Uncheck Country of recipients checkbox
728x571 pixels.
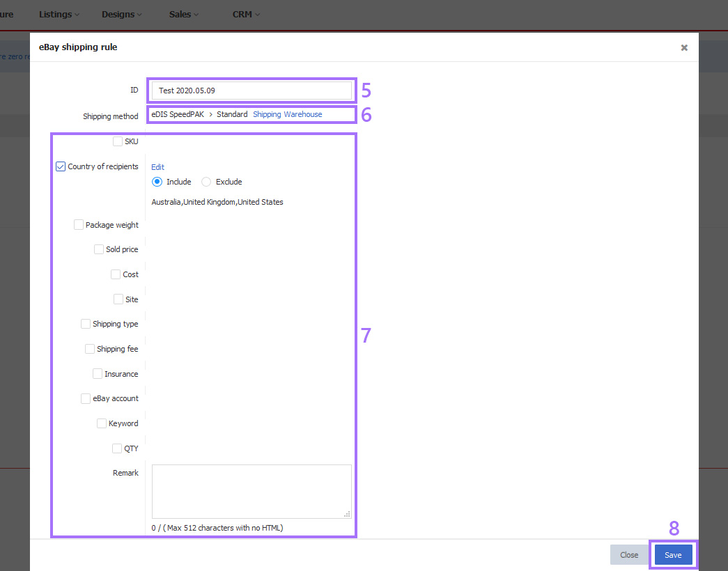(x=61, y=166)
